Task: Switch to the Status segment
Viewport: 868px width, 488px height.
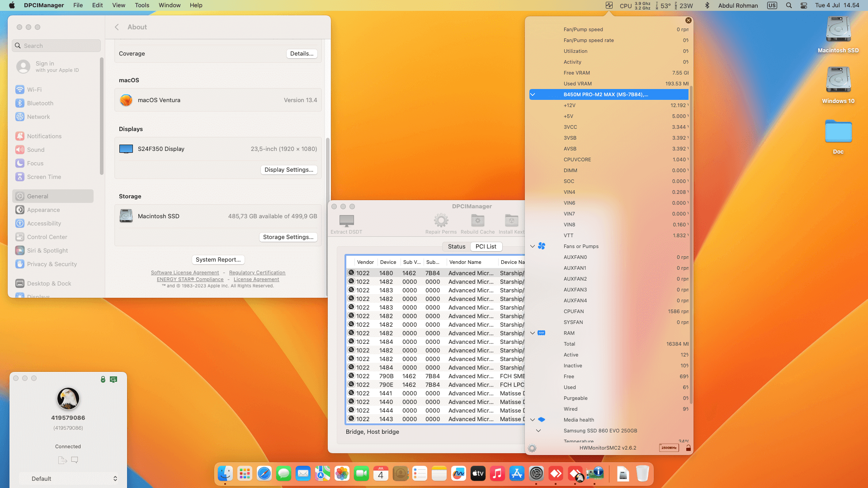Action: tap(456, 247)
